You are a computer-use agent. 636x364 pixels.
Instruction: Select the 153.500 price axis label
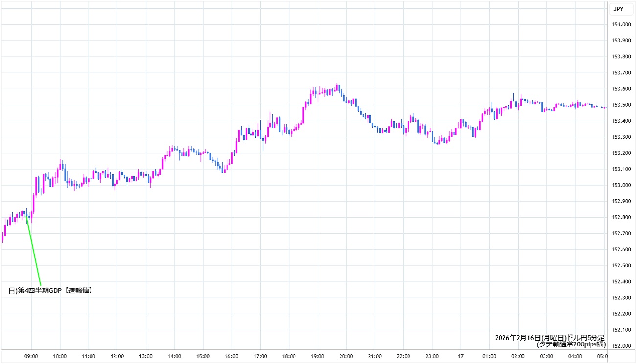point(622,105)
